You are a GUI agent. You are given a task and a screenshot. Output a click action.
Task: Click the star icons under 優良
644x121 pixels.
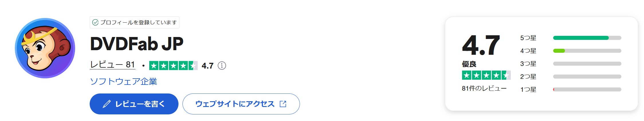(x=486, y=75)
